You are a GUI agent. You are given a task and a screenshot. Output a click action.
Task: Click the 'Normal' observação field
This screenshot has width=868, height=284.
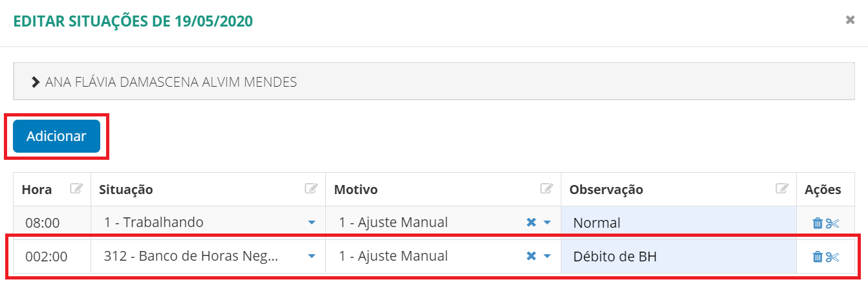[678, 223]
